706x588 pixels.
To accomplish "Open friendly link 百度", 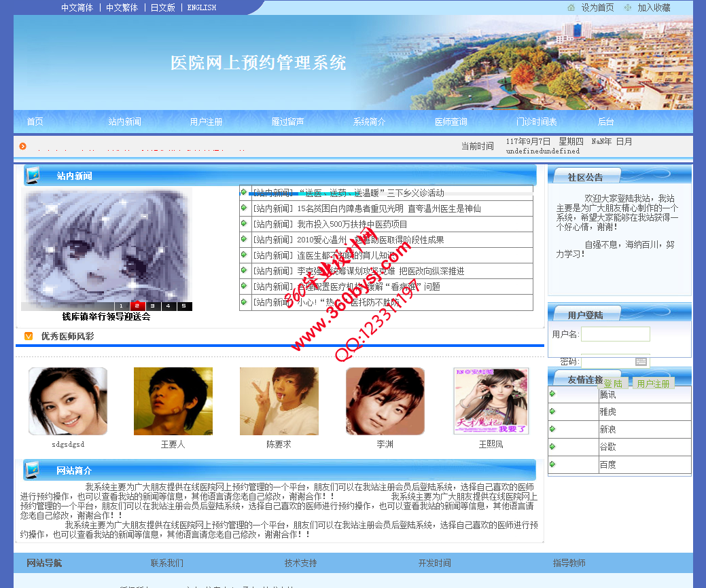I will tap(607, 464).
